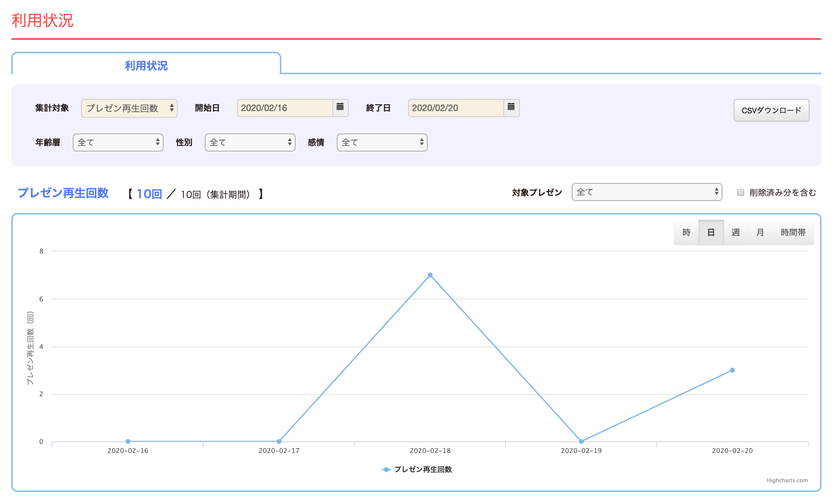Click the data point for 2020-02-18

tap(430, 275)
